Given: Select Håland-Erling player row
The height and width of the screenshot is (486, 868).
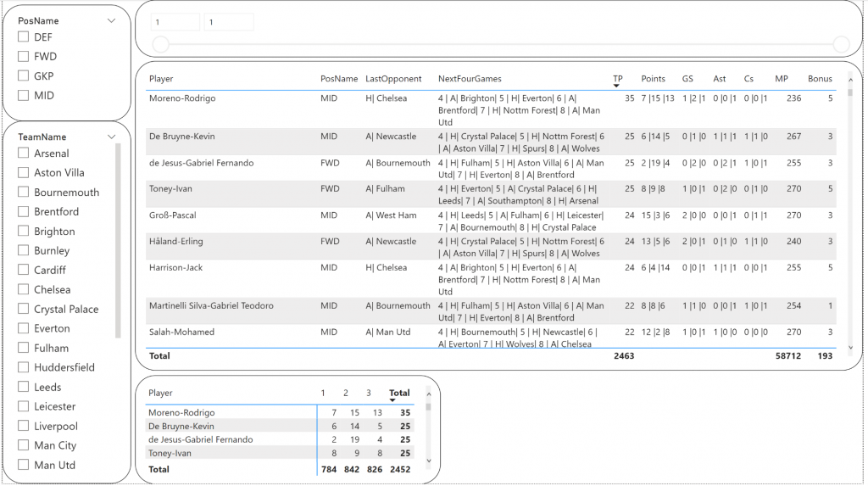Looking at the screenshot, I should tap(491, 247).
